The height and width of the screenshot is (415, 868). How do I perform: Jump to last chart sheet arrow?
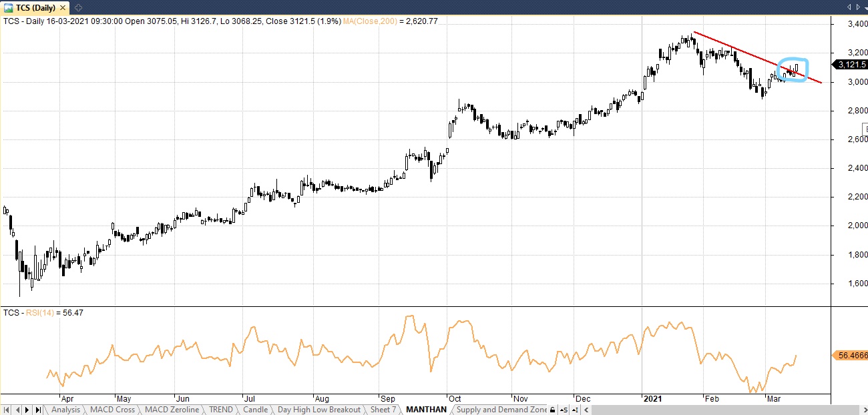click(x=39, y=410)
